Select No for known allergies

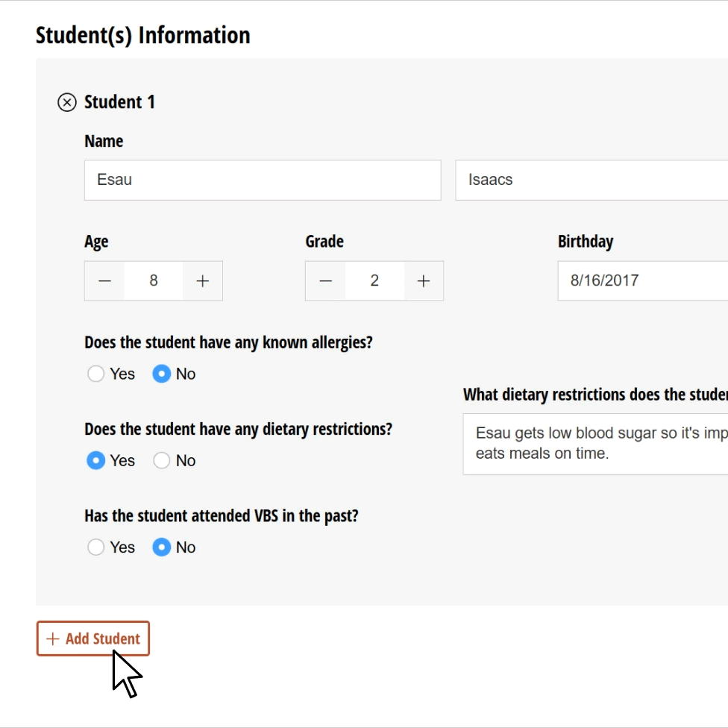coord(162,374)
